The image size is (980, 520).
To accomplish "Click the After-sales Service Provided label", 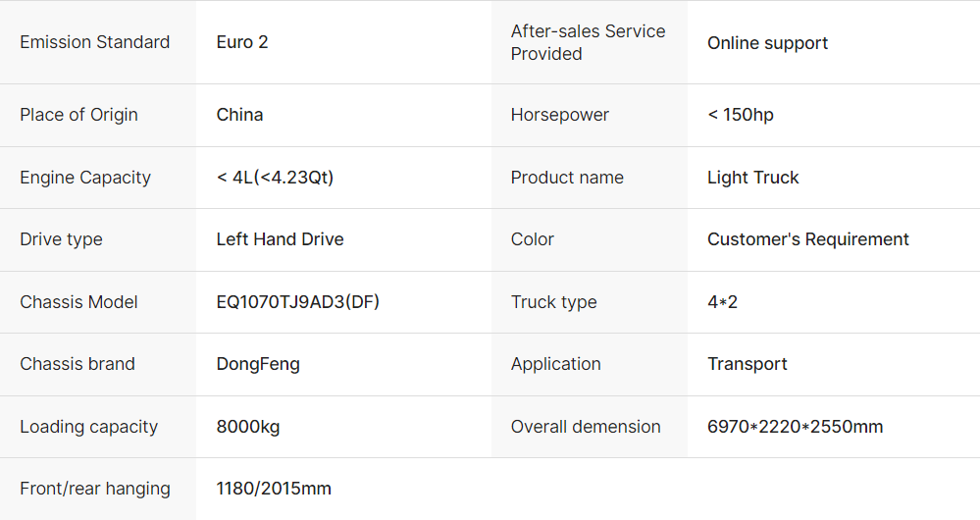I will [588, 42].
